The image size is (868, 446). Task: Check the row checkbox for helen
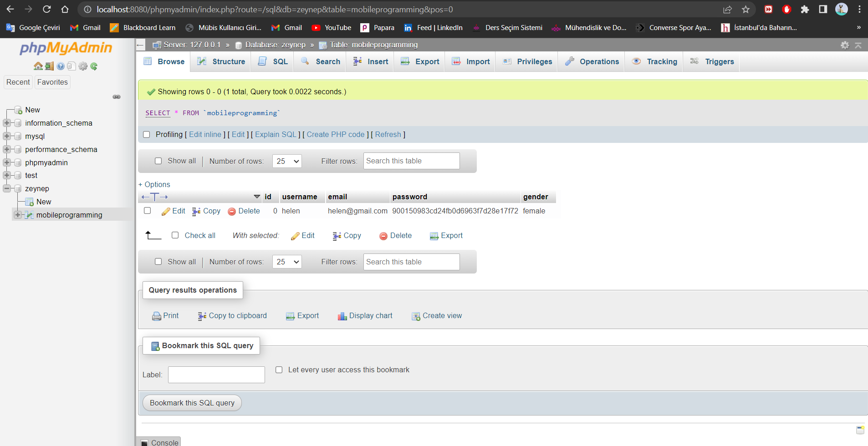(147, 211)
